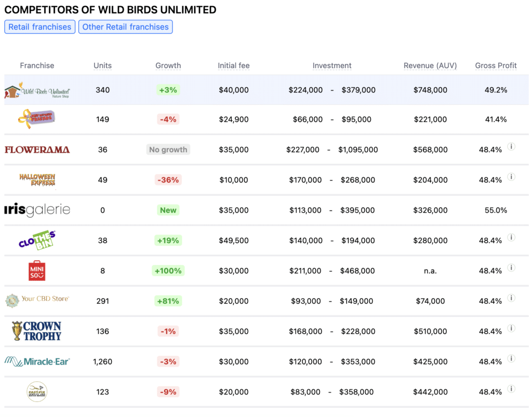Screen dimensions: 532x417
Task: Click the info icon in Crown Trophy row
Action: click(511, 328)
